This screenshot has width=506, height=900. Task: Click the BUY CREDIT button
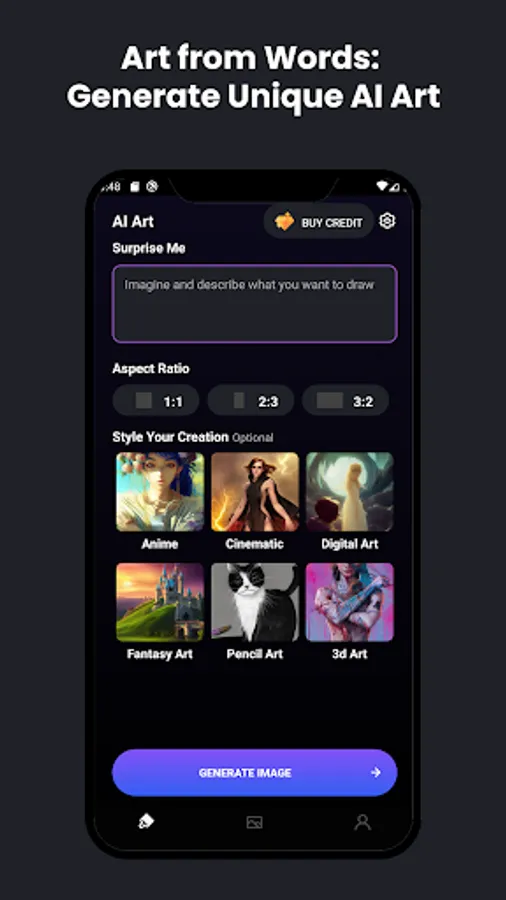point(319,221)
